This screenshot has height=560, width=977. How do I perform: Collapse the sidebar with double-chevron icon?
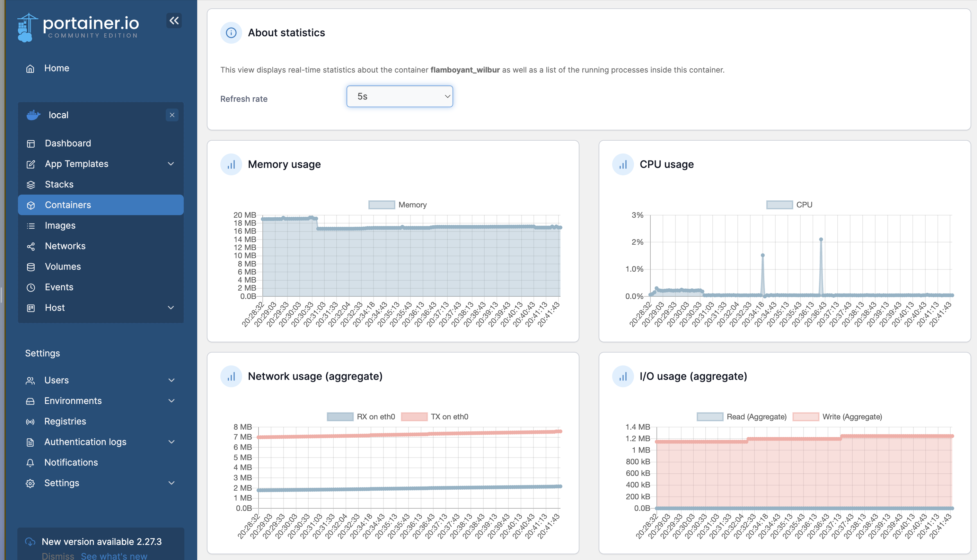coord(174,20)
